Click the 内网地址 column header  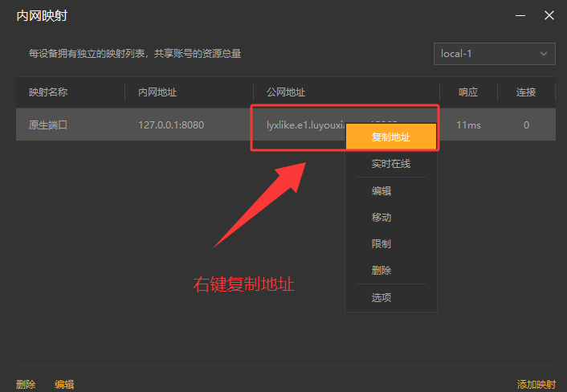click(x=157, y=92)
